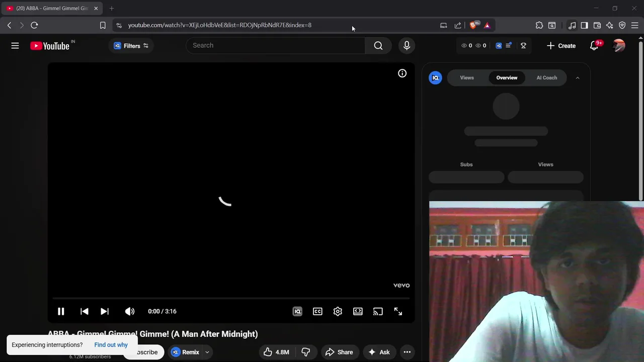The image size is (644, 362).
Task: Open vidIQ Filters button
Action: point(131,46)
